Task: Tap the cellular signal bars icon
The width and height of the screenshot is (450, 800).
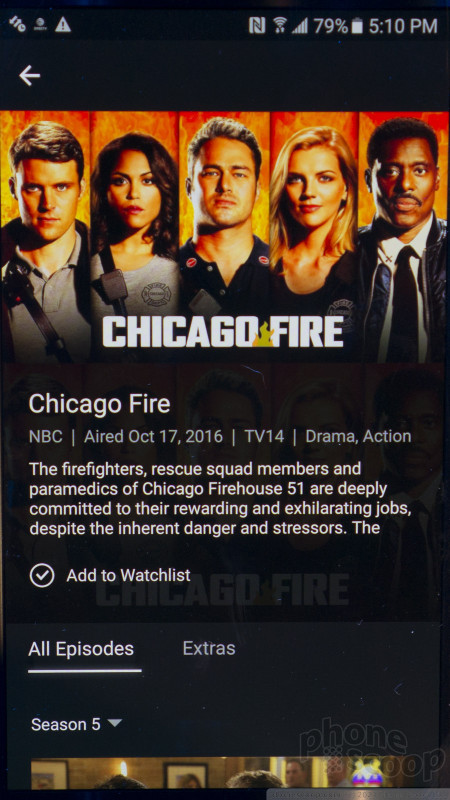Action: pyautogui.click(x=299, y=26)
